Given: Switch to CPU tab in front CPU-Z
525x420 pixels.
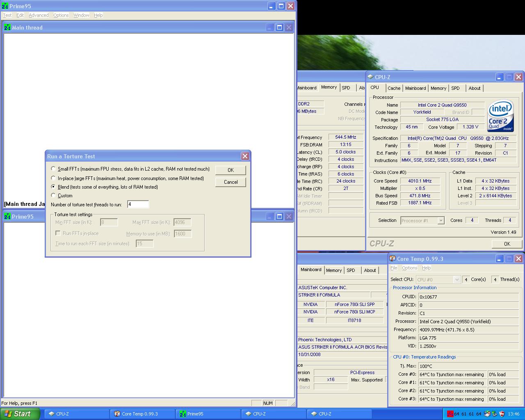Looking at the screenshot, I should click(375, 88).
